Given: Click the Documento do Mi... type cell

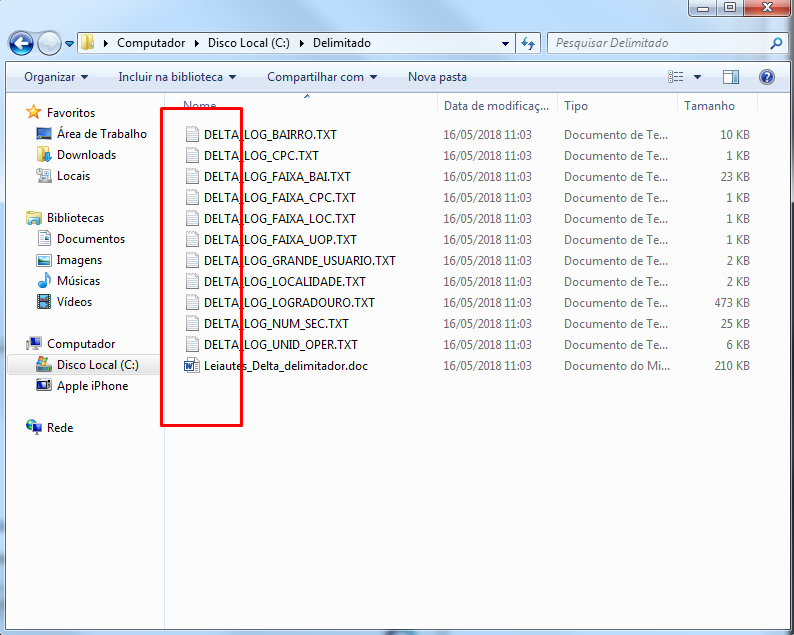Looking at the screenshot, I should tap(617, 366).
